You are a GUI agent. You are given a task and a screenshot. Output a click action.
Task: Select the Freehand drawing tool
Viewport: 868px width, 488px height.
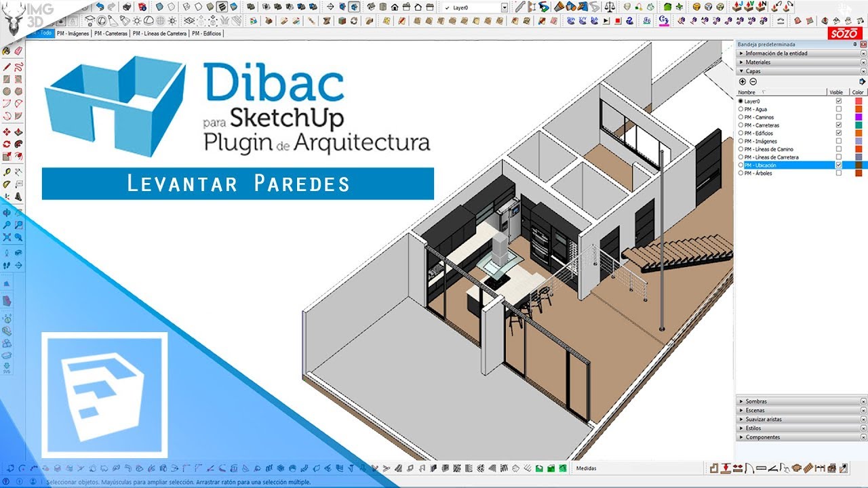coord(18,67)
